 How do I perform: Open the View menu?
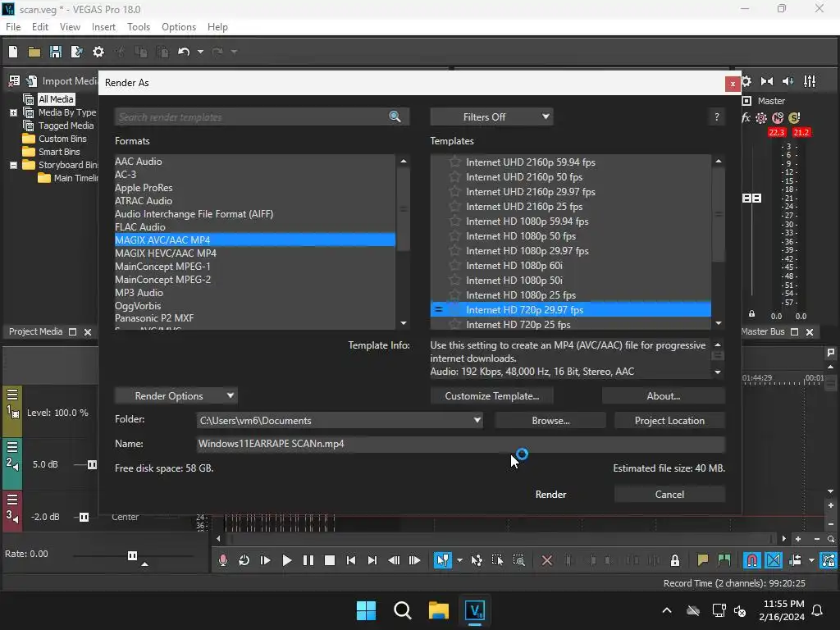coord(70,27)
